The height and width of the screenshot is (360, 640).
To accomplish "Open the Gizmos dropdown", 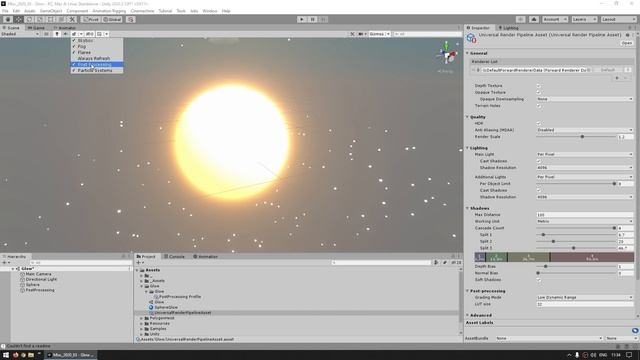I will coord(380,34).
